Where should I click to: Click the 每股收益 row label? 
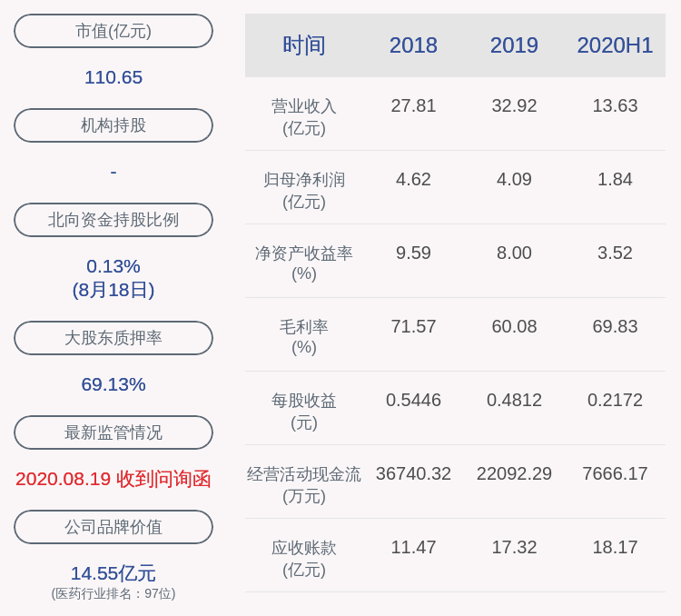[304, 412]
